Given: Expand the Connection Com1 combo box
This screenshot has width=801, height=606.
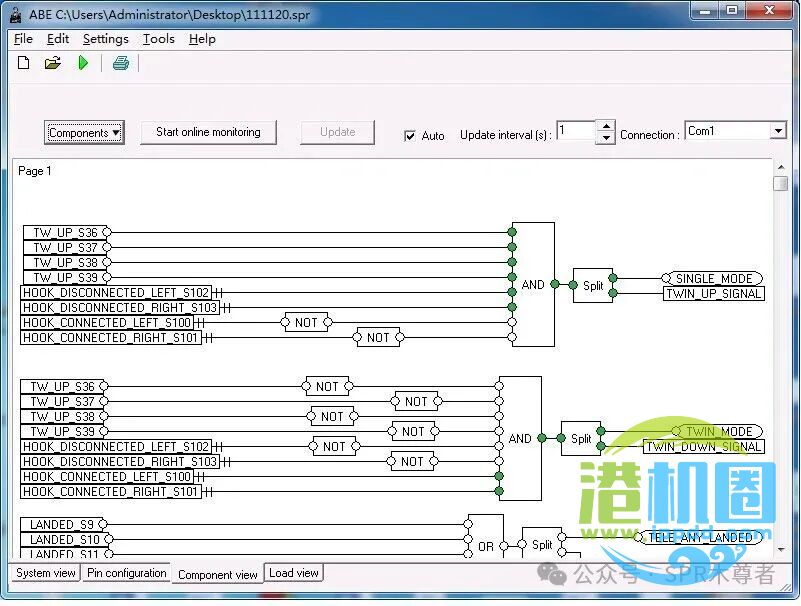Looking at the screenshot, I should (x=778, y=131).
